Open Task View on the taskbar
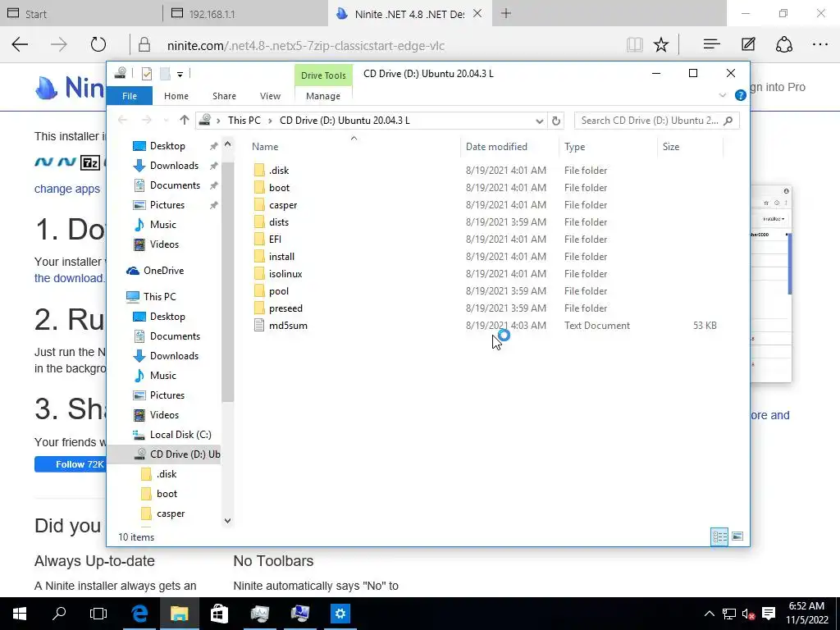This screenshot has height=630, width=840. (x=98, y=614)
